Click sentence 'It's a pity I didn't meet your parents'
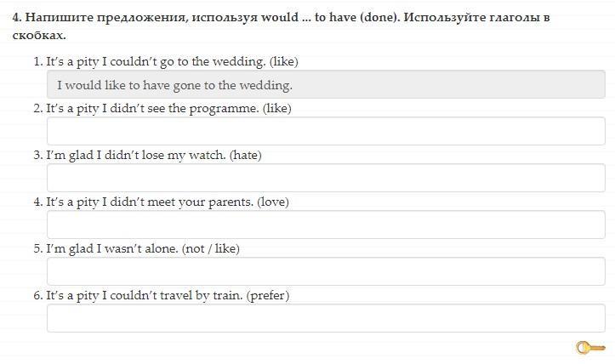Image resolution: width=615 pixels, height=364 pixels. pos(149,202)
